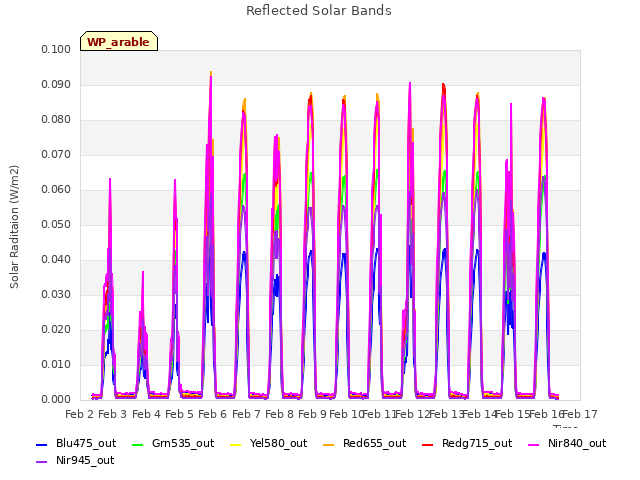Click the Reflected Solar Bands chart title
The image size is (640, 480).
[318, 11]
